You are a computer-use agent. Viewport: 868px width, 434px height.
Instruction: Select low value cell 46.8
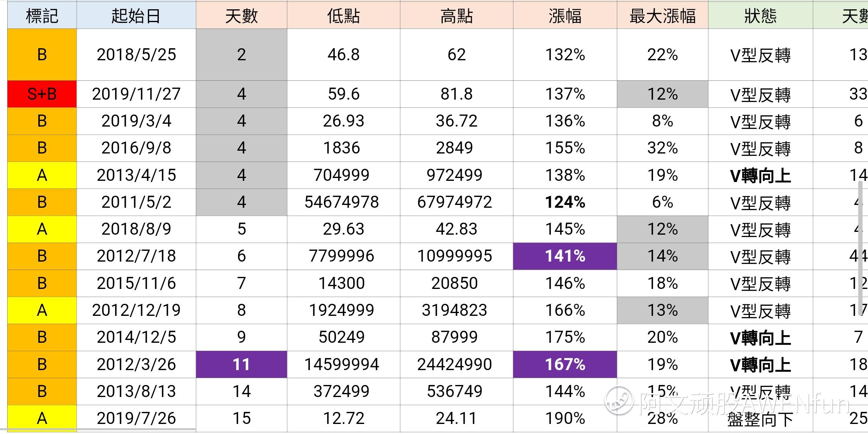(x=344, y=55)
